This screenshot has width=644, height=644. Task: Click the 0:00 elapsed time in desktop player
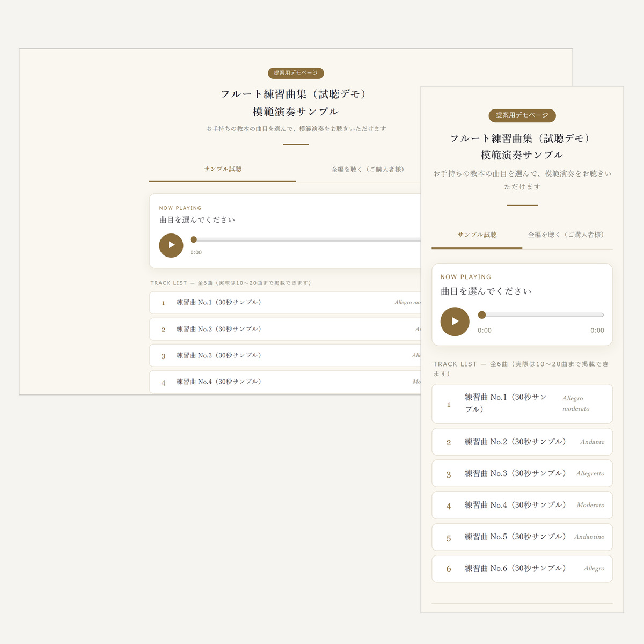click(196, 252)
